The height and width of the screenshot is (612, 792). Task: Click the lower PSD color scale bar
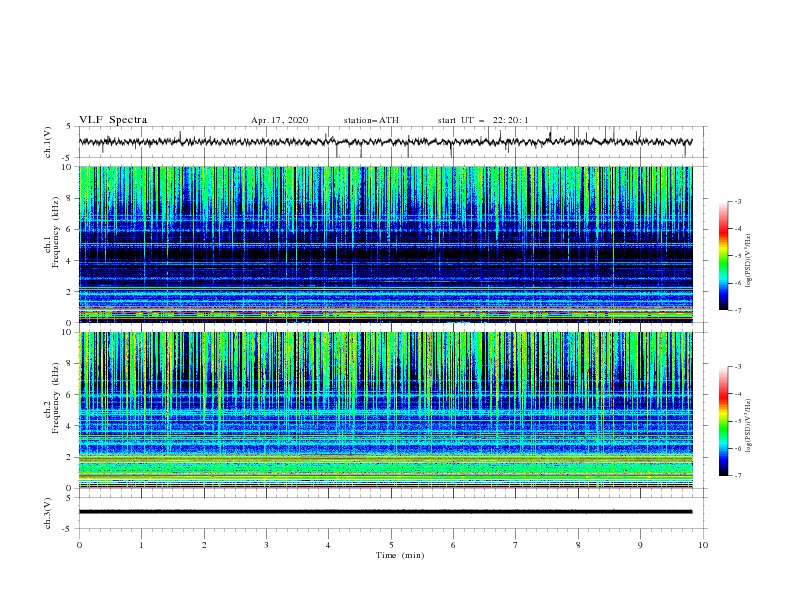(x=724, y=421)
